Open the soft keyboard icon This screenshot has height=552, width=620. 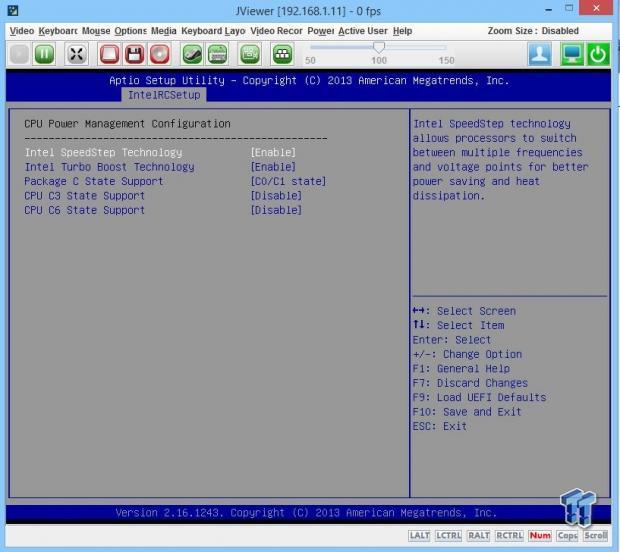click(217, 54)
